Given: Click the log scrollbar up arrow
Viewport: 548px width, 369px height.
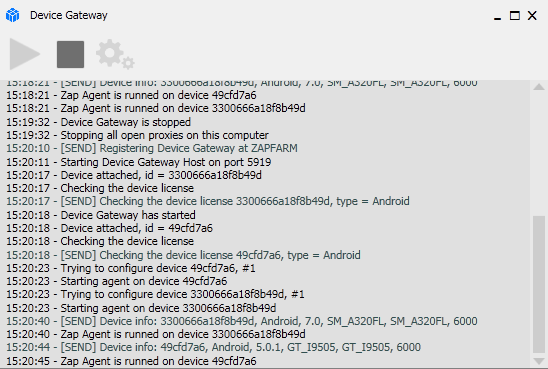Looking at the screenshot, I should (x=539, y=87).
